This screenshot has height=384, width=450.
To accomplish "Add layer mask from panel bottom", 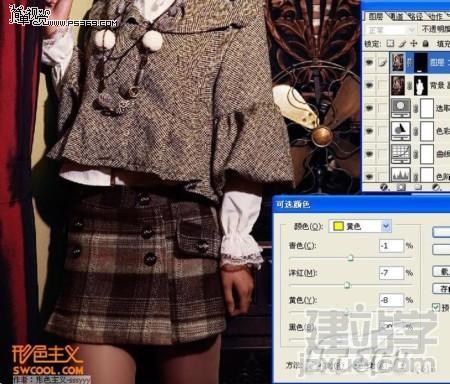I will click(x=401, y=188).
